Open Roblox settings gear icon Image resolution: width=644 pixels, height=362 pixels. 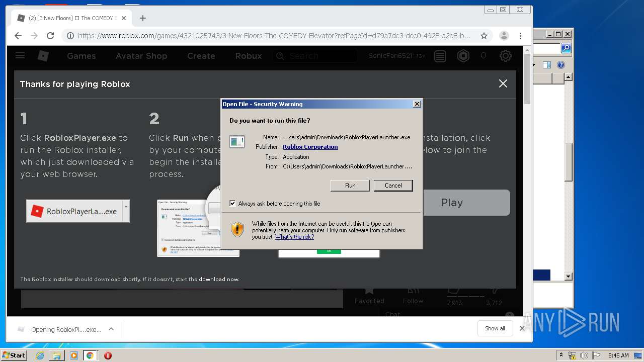[506, 56]
